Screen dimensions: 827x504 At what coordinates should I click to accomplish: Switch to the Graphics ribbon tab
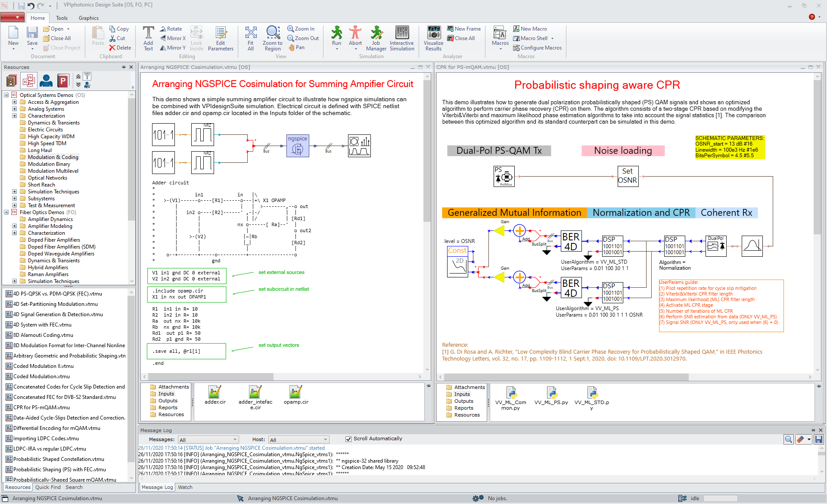pos(89,18)
